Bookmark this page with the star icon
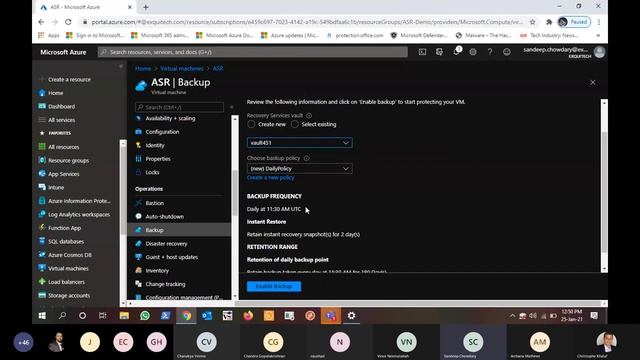Viewport: 640px width, 360px height. pos(532,22)
